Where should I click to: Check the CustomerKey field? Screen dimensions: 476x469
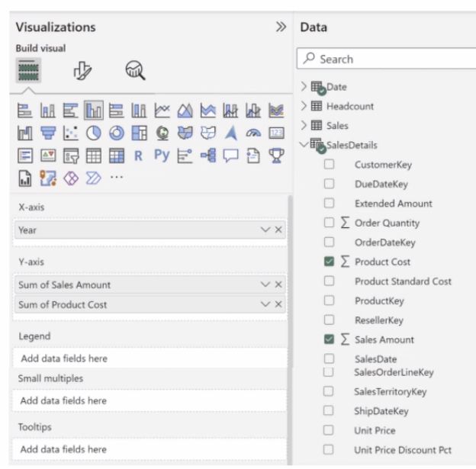[329, 165]
